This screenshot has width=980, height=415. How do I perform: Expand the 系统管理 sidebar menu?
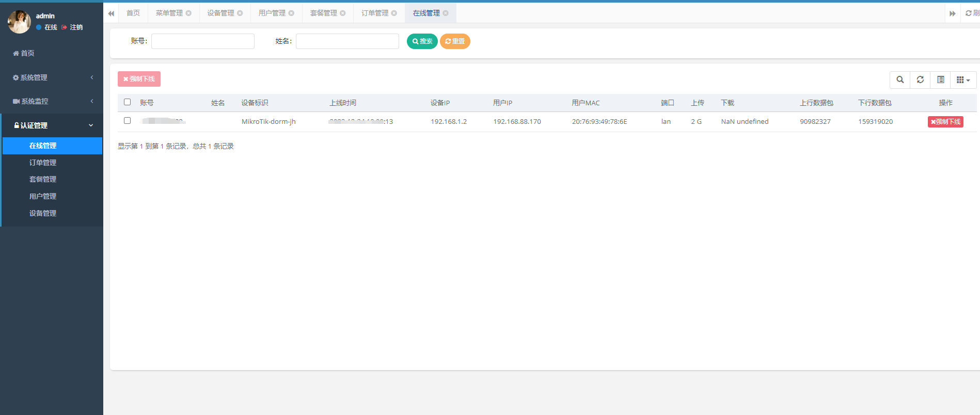click(x=52, y=77)
